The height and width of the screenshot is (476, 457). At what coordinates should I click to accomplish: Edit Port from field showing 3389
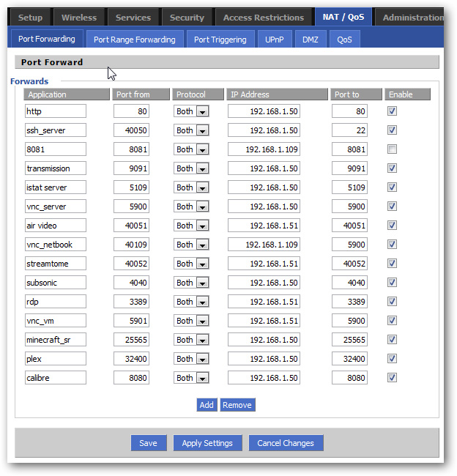(132, 302)
